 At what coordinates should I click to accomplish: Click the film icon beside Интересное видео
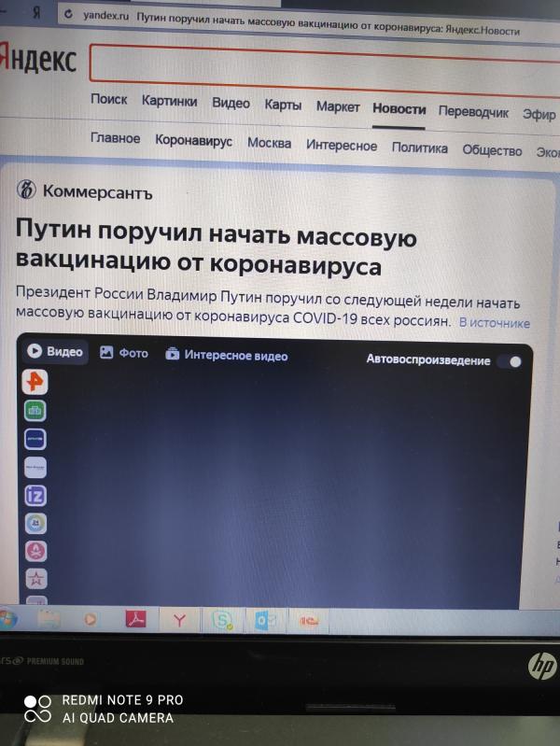(x=173, y=354)
